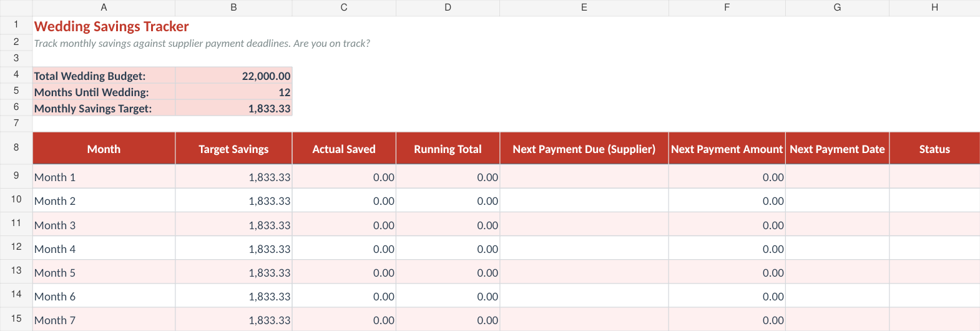Image resolution: width=980 pixels, height=331 pixels.
Task: Click the Next Payment Date header cell
Action: [x=837, y=148]
